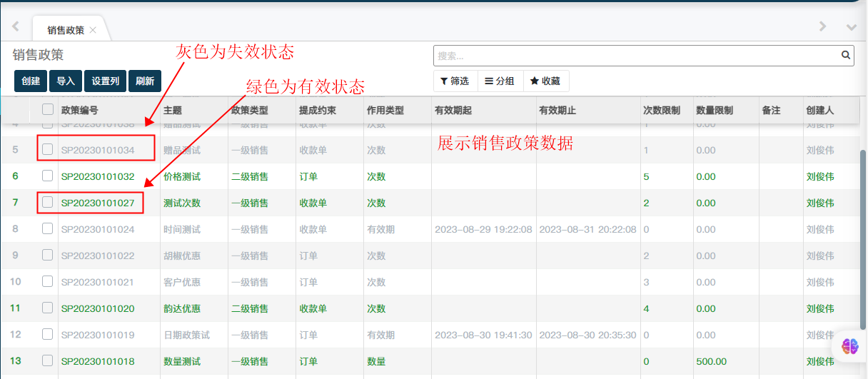Click the right tab scroll arrow
Image resolution: width=868 pixels, height=379 pixels.
(822, 26)
